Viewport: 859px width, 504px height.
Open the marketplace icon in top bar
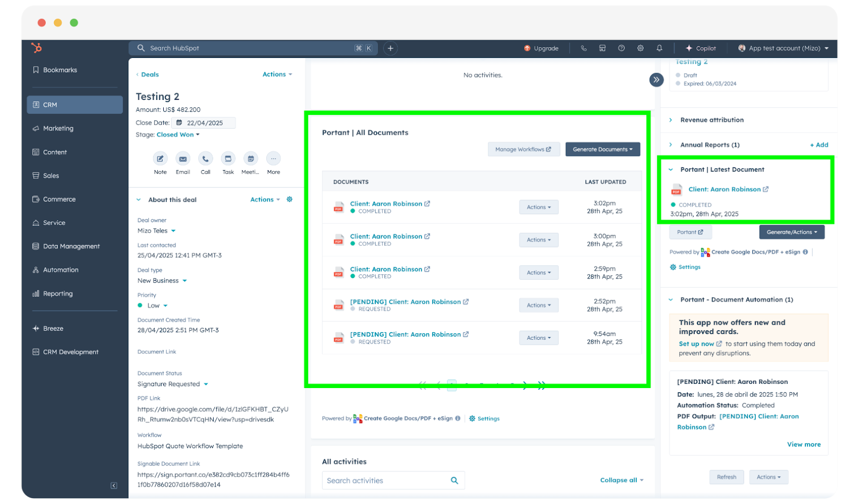click(602, 48)
